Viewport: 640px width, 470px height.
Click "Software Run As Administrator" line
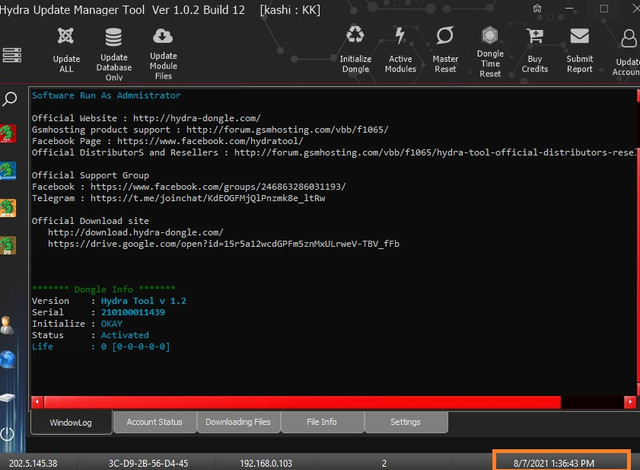tap(106, 95)
